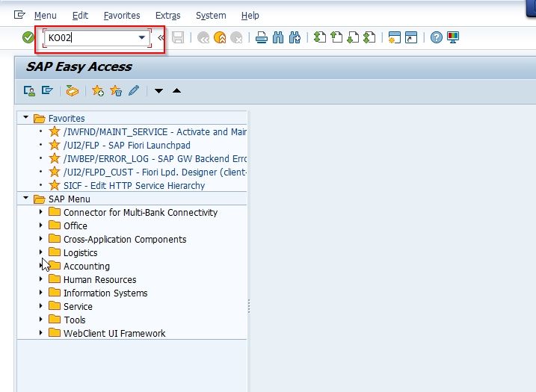Click the Move Favorites Up arrow
The image size is (536, 392).
point(176,90)
